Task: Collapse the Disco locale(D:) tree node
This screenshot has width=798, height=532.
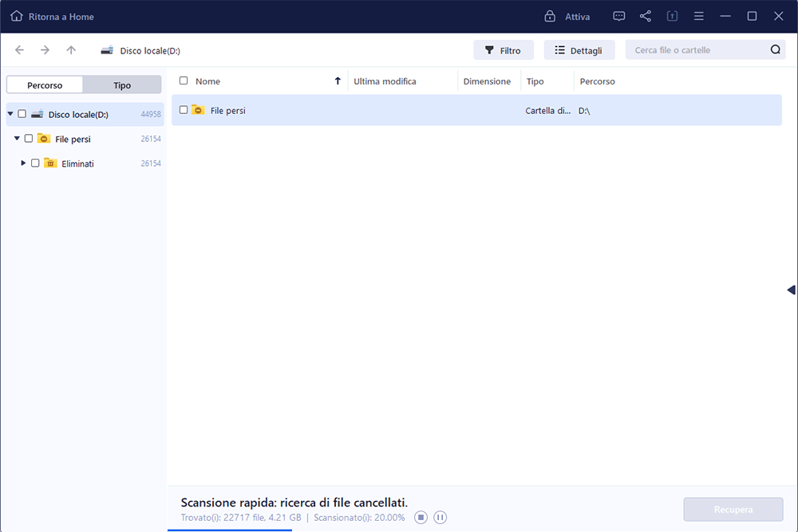Action: point(10,114)
